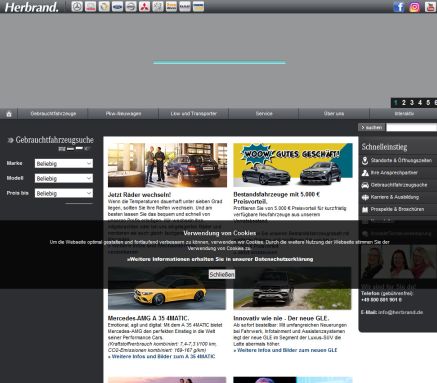Click the Innovativ wie nie - Der neue GLE headline
This screenshot has height=383, width=437.
(x=281, y=318)
